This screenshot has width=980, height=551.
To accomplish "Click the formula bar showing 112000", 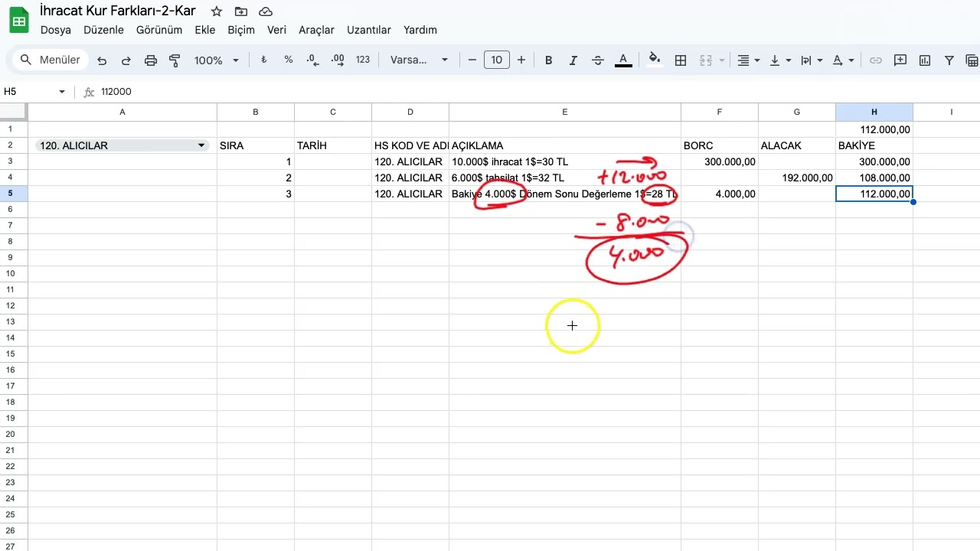I will (536, 92).
